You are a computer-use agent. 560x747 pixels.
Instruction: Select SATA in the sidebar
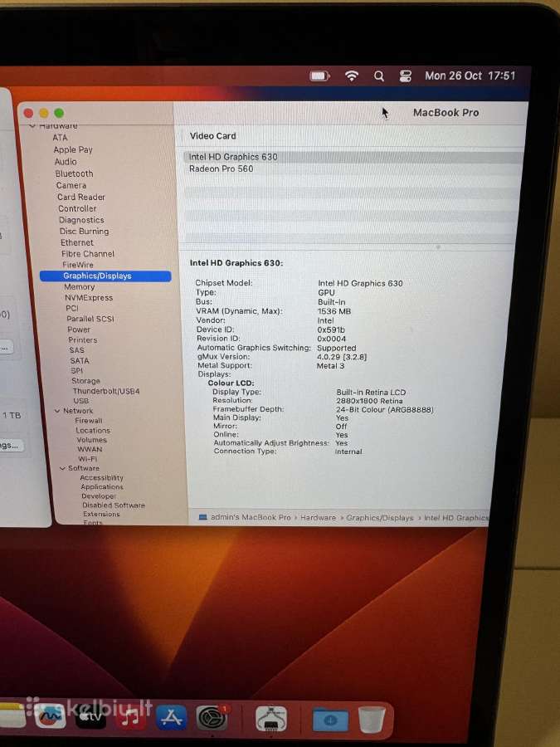80,361
